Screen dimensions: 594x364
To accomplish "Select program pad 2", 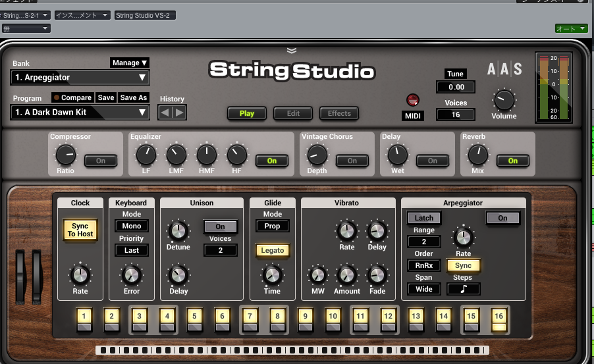I will click(x=112, y=321).
